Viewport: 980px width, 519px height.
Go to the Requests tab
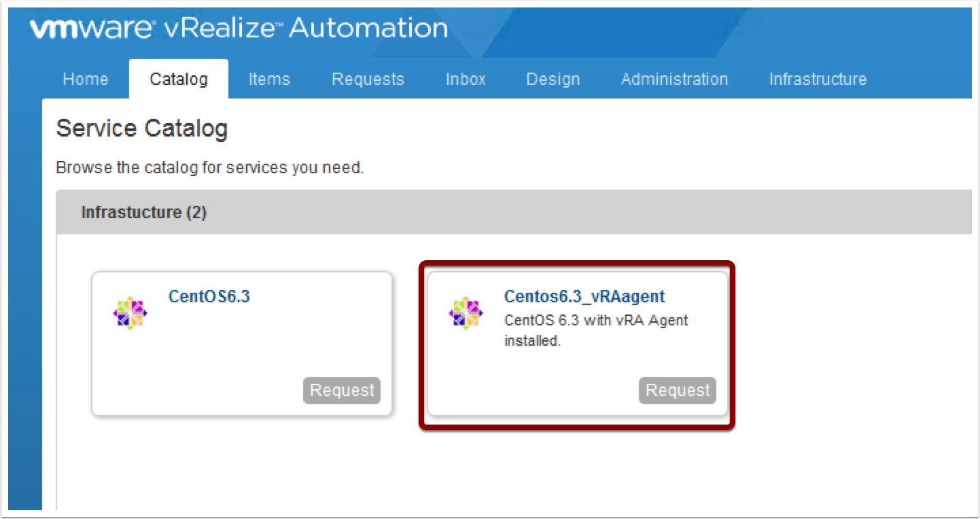pos(368,79)
